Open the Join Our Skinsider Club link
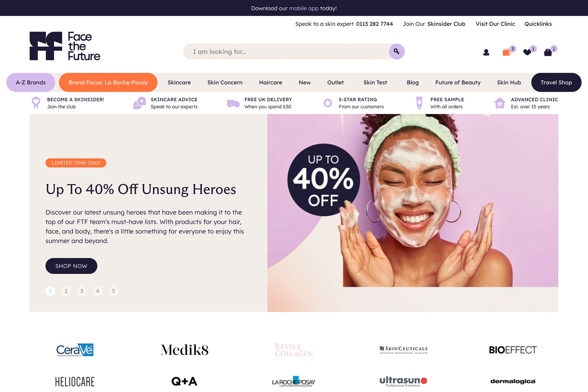 pyautogui.click(x=434, y=24)
